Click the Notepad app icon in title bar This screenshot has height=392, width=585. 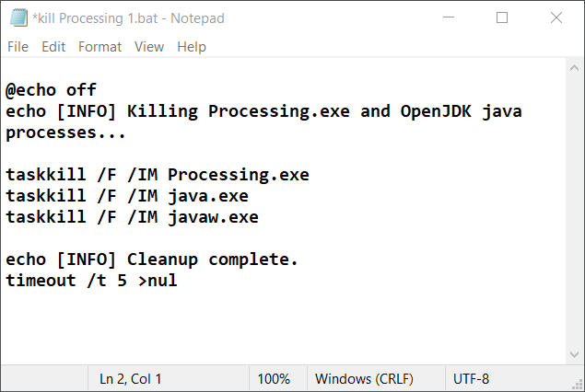coord(16,17)
